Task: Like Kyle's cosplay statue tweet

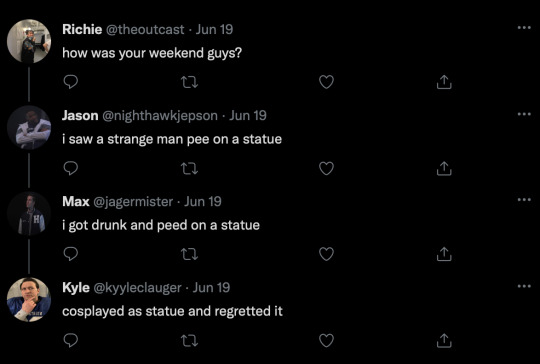Action: [x=326, y=341]
